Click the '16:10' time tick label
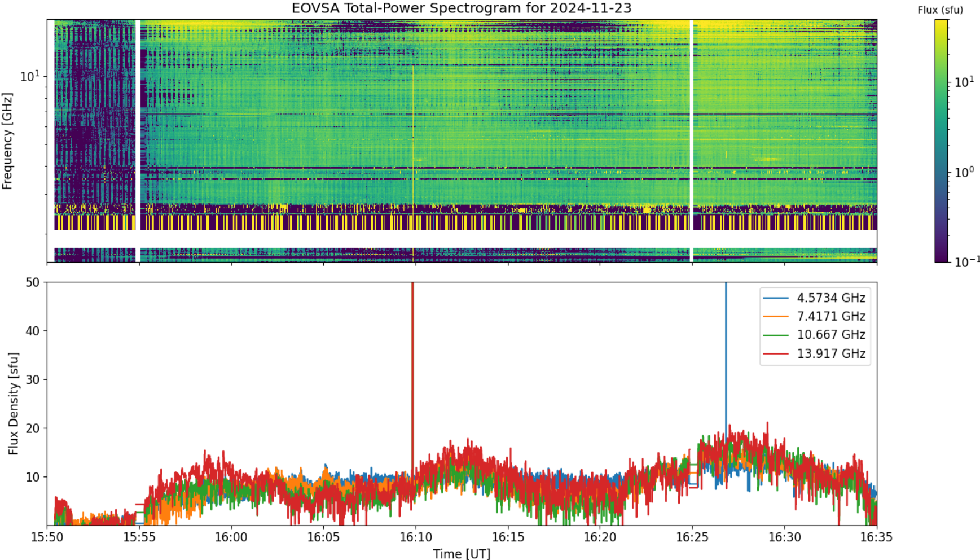The image size is (980, 560). pyautogui.click(x=416, y=537)
